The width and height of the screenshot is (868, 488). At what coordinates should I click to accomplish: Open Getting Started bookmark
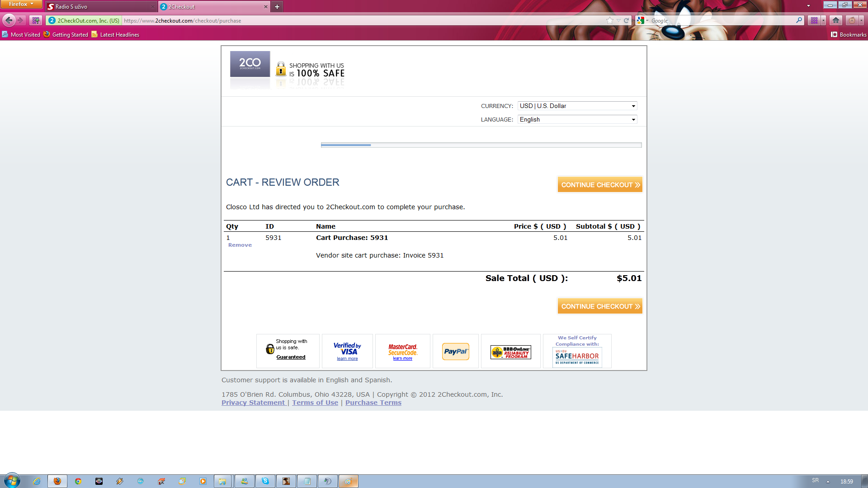[x=66, y=34]
